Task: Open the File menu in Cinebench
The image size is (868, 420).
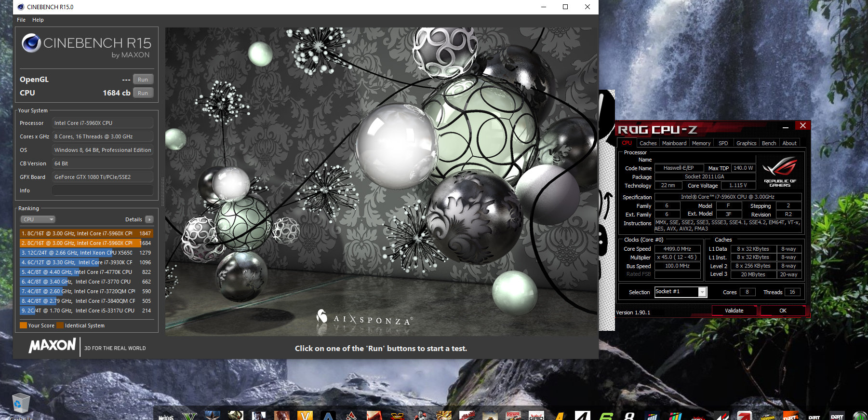Action: coord(21,20)
